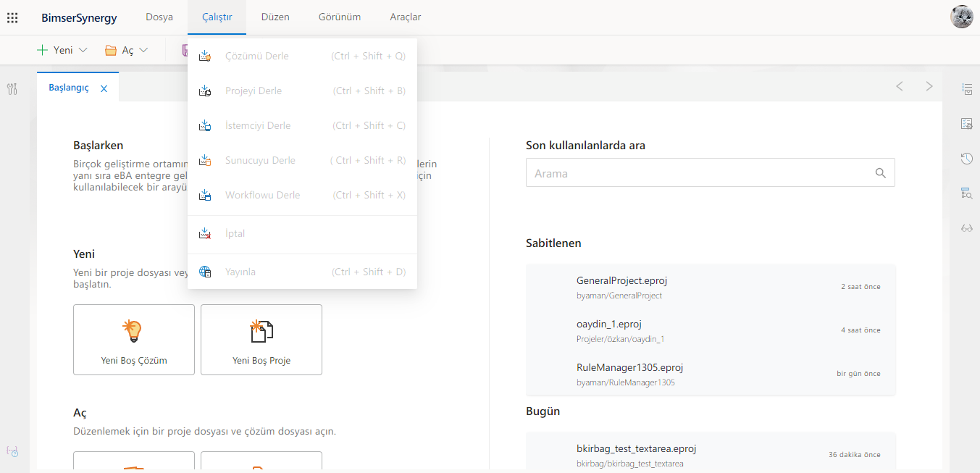Click the Yeni Boş Proje tile

(x=261, y=340)
